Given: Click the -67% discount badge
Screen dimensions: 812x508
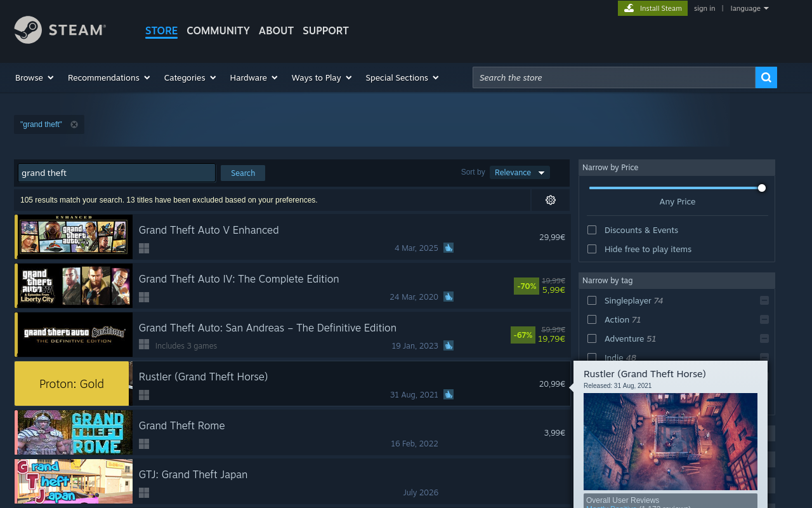Looking at the screenshot, I should pos(523,335).
